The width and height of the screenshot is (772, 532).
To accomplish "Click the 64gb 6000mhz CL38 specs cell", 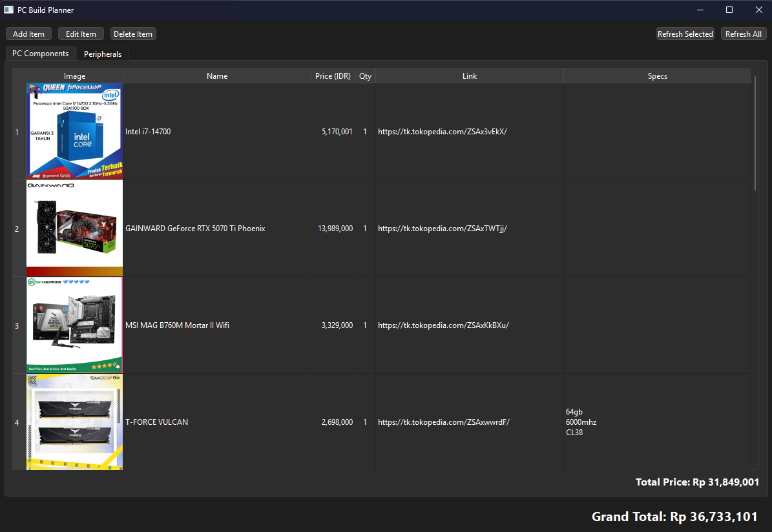I will (657, 422).
